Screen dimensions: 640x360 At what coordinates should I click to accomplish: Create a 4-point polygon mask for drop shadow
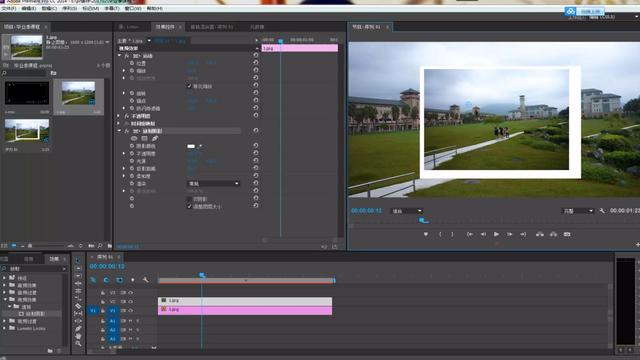click(144, 138)
